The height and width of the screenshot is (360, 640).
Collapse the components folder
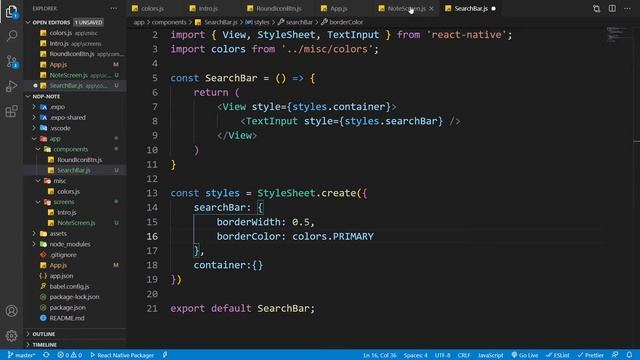pos(70,149)
